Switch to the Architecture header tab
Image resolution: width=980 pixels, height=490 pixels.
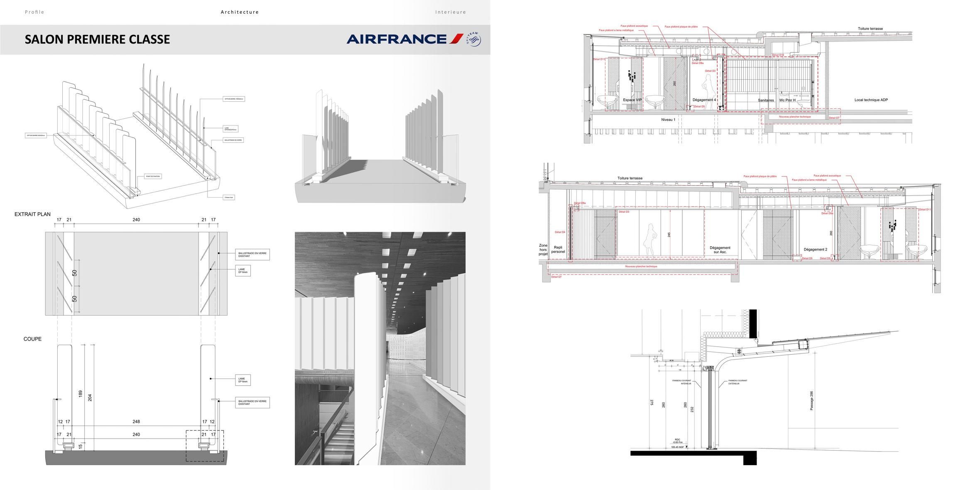tap(240, 12)
